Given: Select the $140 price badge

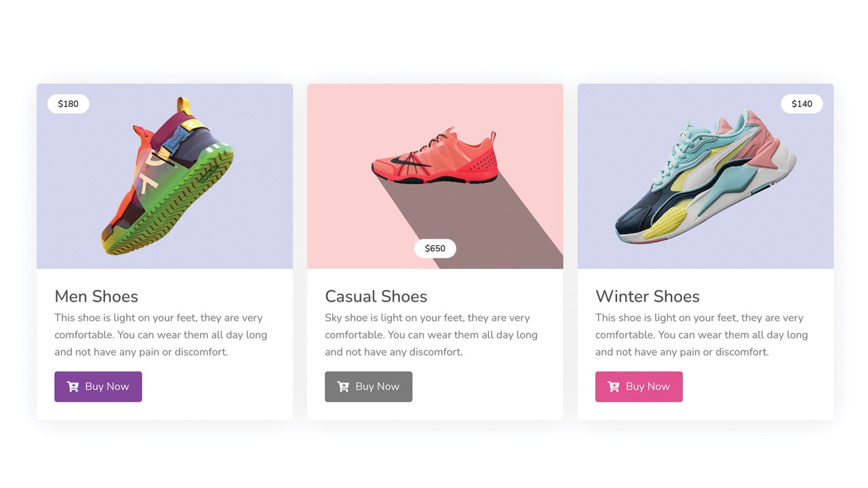Looking at the screenshot, I should pyautogui.click(x=802, y=104).
